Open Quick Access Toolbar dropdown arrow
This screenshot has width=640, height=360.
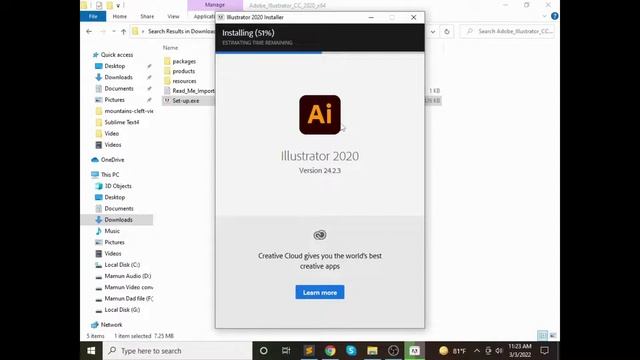pyautogui.click(x=118, y=5)
